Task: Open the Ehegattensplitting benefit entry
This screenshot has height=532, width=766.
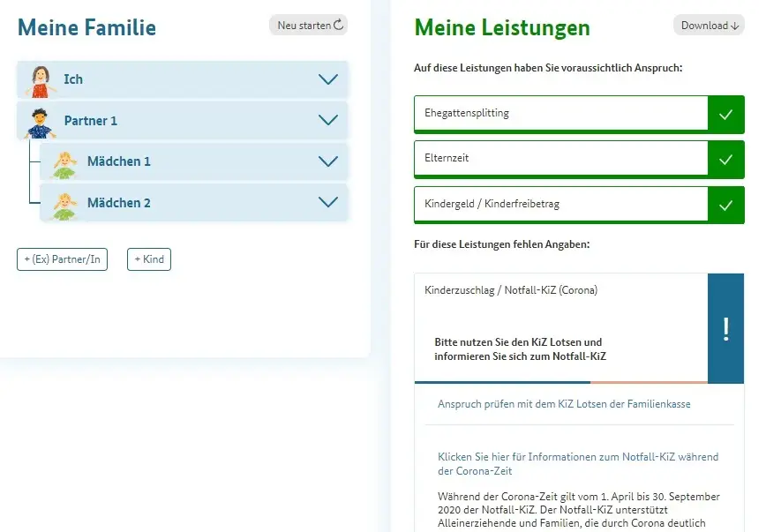Action: pos(560,114)
